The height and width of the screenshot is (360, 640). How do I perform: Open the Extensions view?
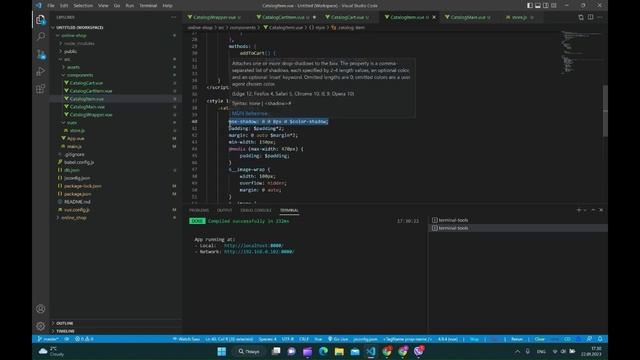(x=40, y=89)
